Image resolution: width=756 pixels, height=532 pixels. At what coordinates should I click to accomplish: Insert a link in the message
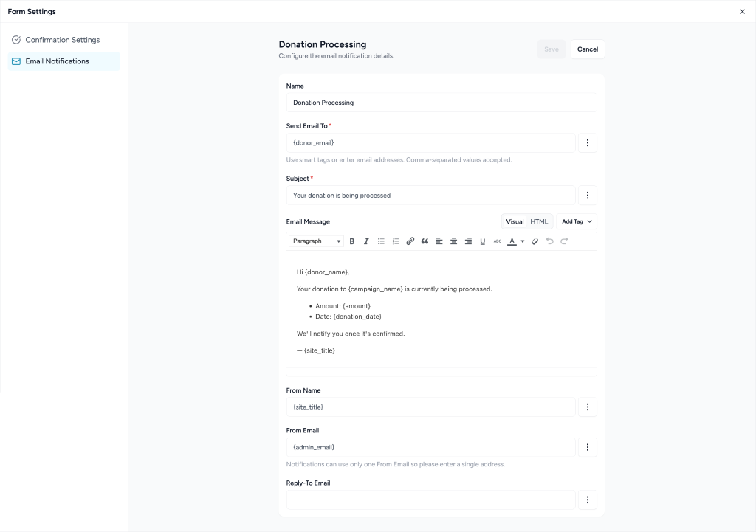[x=410, y=241]
